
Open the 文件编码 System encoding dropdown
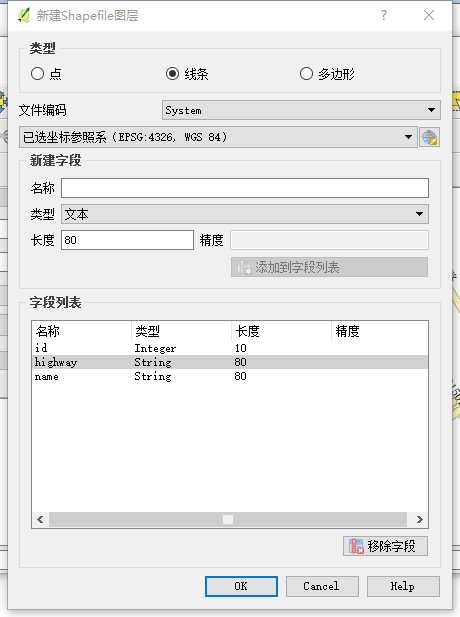click(x=301, y=110)
